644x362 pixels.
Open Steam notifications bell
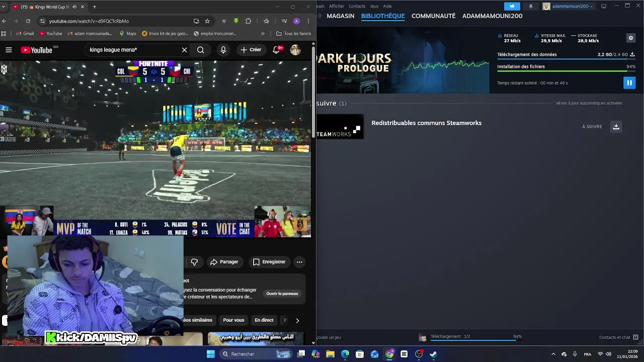pos(531,6)
